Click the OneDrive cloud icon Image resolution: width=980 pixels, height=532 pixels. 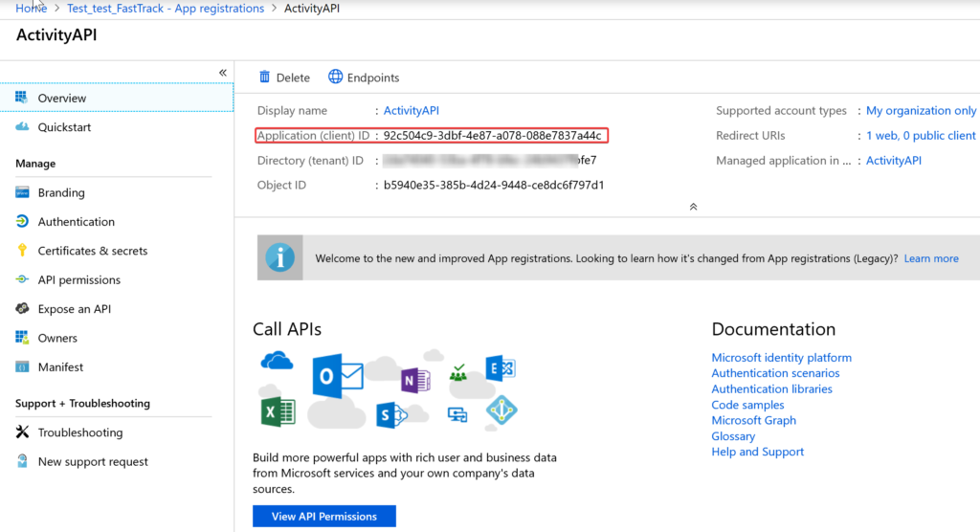(x=277, y=362)
